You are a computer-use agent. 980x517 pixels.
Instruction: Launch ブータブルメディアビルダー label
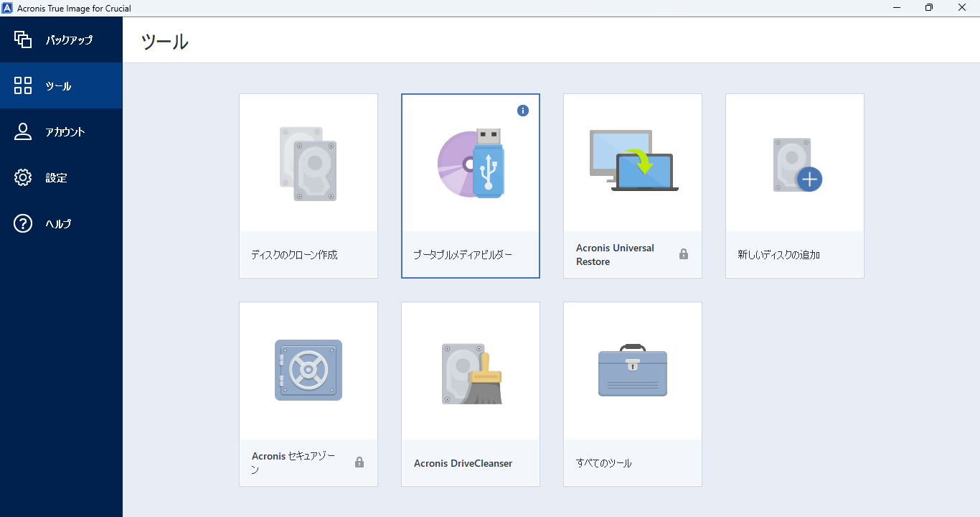tap(463, 255)
